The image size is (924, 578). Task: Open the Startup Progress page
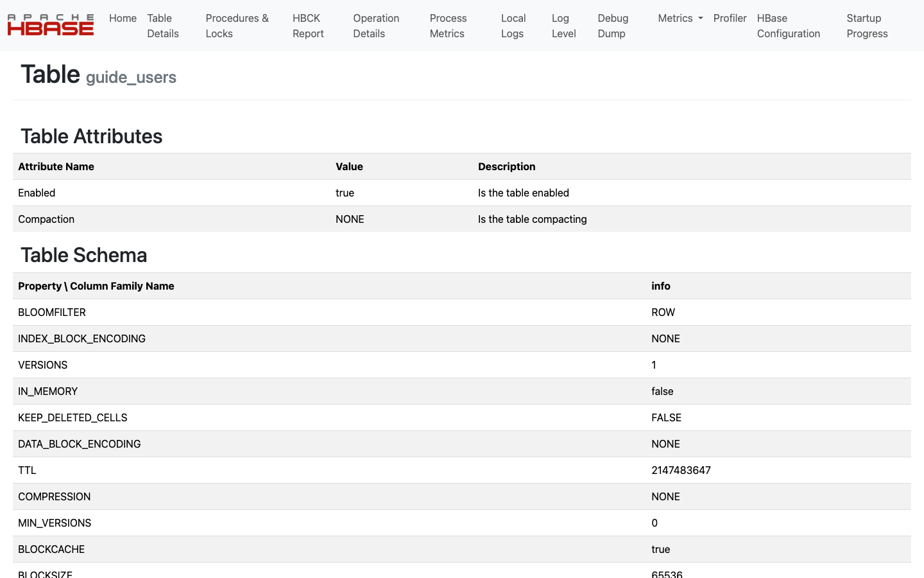coord(867,26)
